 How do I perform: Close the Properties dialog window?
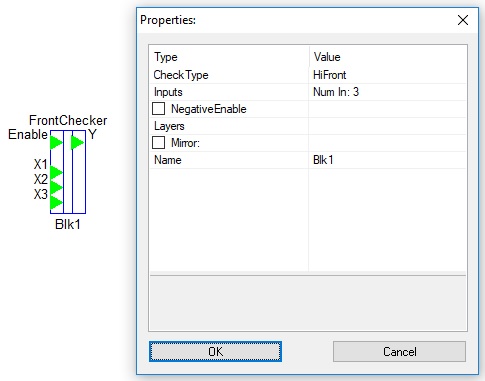tap(463, 20)
